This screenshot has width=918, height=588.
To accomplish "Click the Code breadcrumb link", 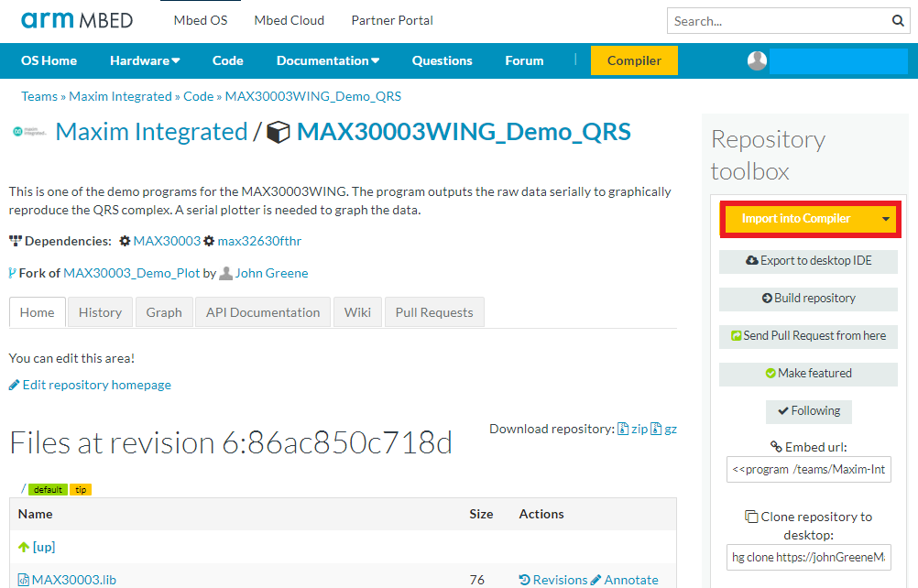I will pos(199,96).
